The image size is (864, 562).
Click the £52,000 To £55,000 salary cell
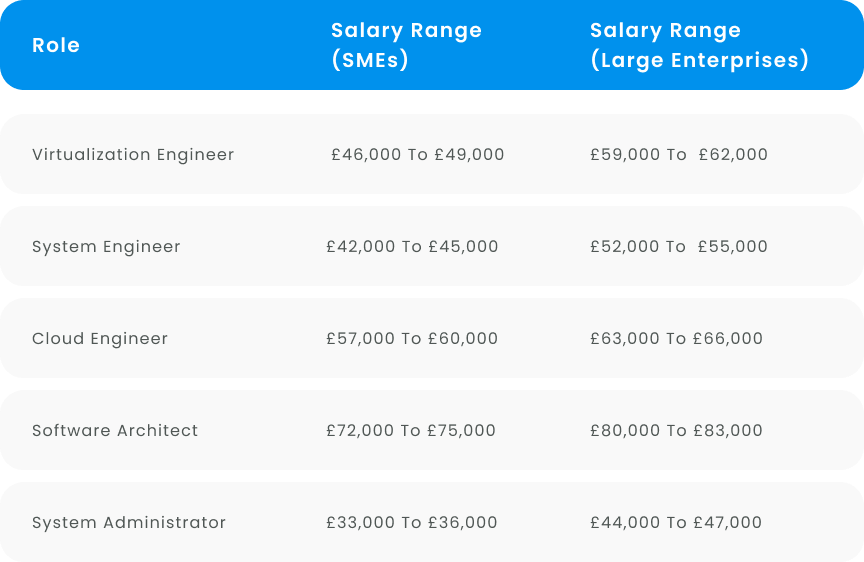pos(678,246)
